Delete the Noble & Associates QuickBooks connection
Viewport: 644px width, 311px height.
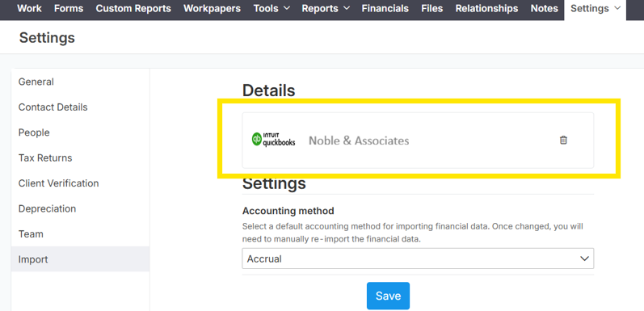[x=563, y=140]
